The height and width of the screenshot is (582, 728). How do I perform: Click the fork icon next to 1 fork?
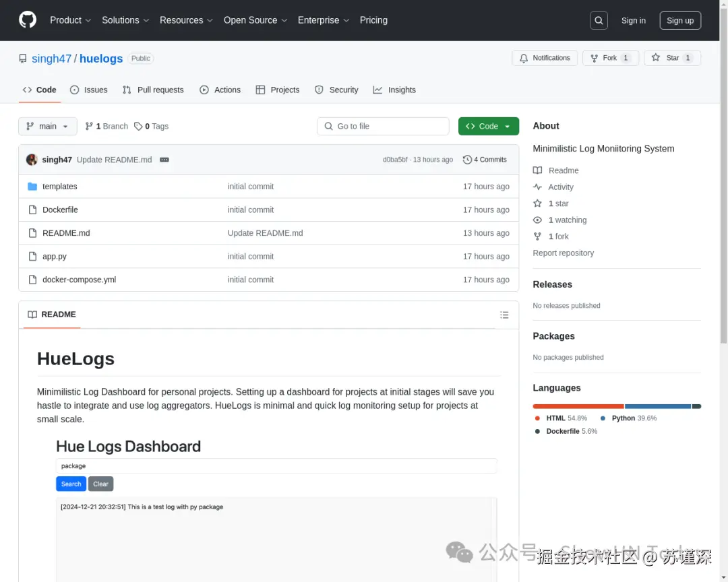[537, 236]
